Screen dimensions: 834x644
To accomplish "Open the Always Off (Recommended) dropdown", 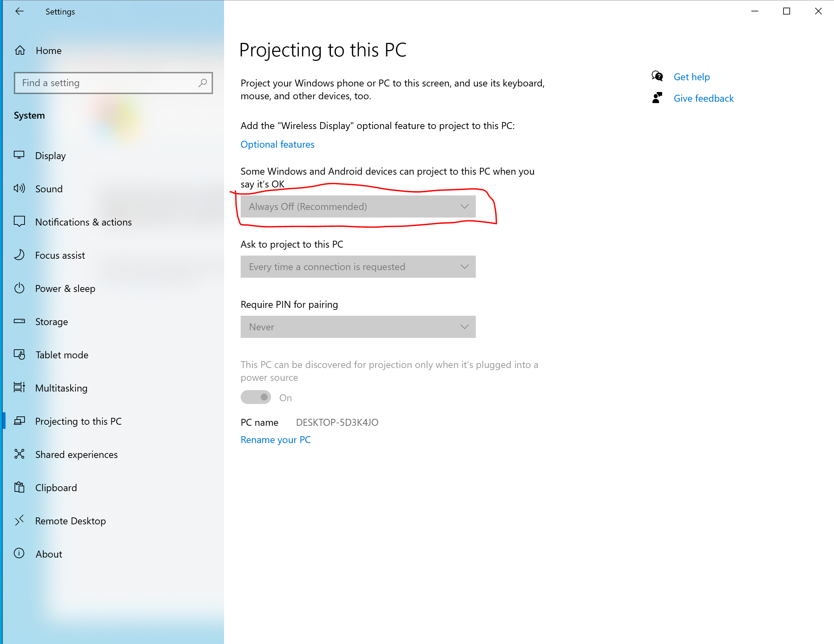I will 358,206.
